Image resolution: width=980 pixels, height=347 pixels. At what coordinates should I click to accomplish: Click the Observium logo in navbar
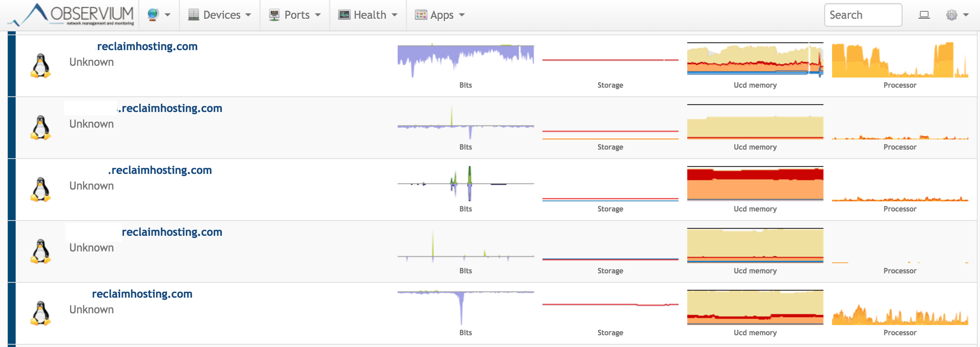coord(71,15)
